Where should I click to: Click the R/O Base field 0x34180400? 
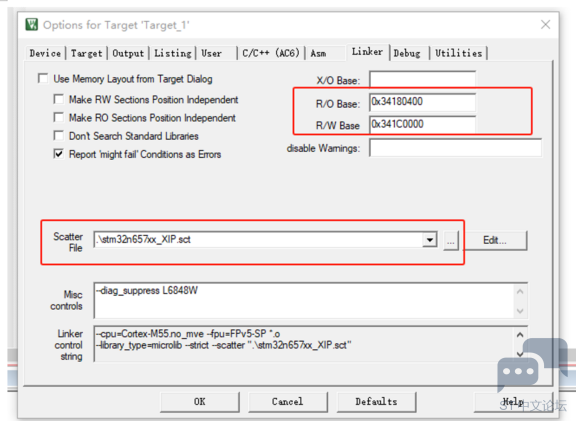point(422,102)
